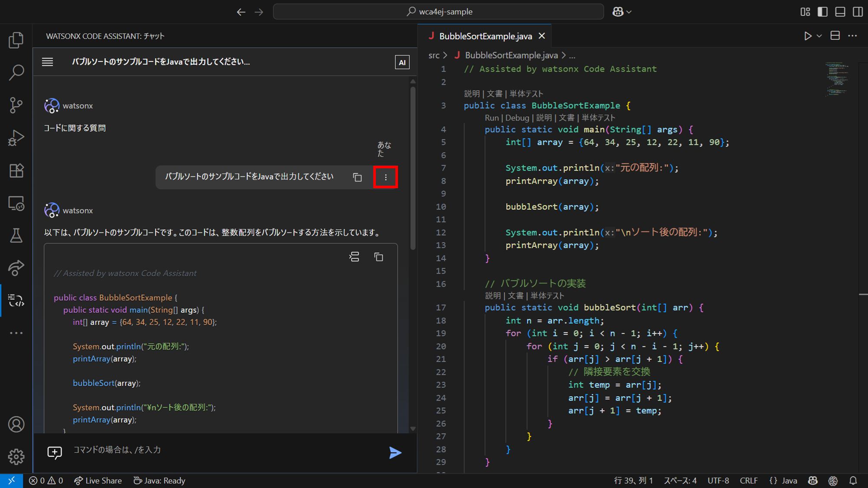The height and width of the screenshot is (488, 868).
Task: Open the watsonx Code Assistant sidebar icon
Action: [x=16, y=300]
